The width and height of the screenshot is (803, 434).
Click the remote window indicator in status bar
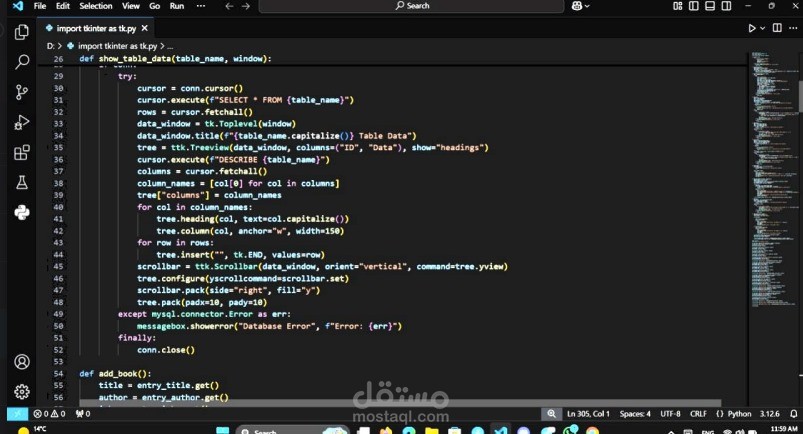[17, 414]
